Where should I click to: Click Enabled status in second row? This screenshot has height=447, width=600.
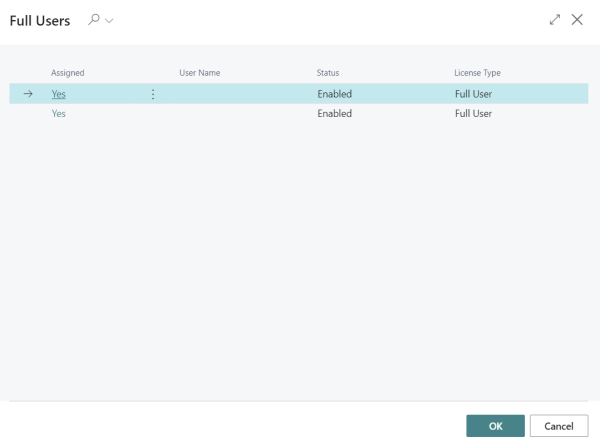click(335, 114)
